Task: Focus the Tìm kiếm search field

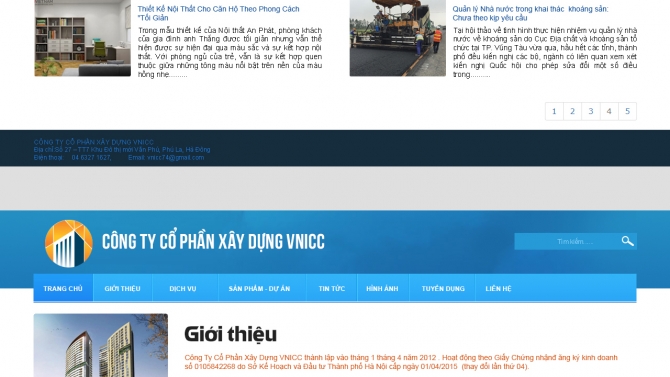Action: (575, 242)
